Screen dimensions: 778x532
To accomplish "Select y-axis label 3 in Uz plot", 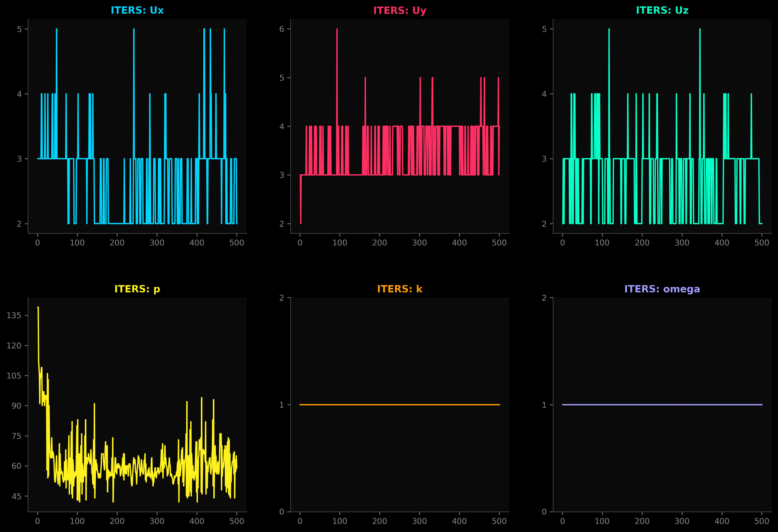I will click(544, 159).
